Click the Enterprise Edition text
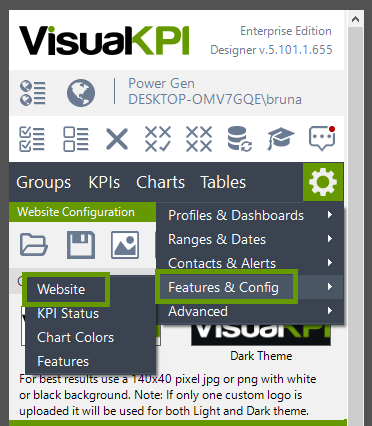The width and height of the screenshot is (372, 426). tap(286, 31)
